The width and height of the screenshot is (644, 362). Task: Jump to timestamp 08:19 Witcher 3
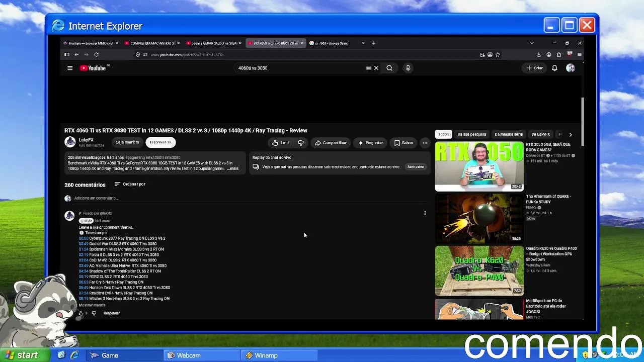point(84,299)
